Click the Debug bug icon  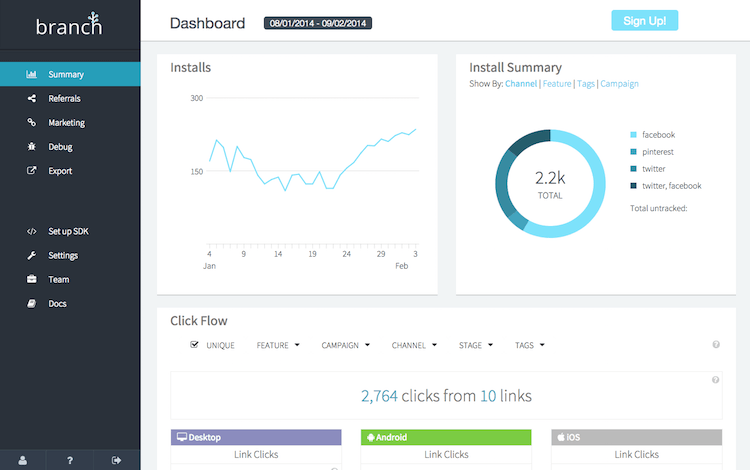pyautogui.click(x=32, y=147)
